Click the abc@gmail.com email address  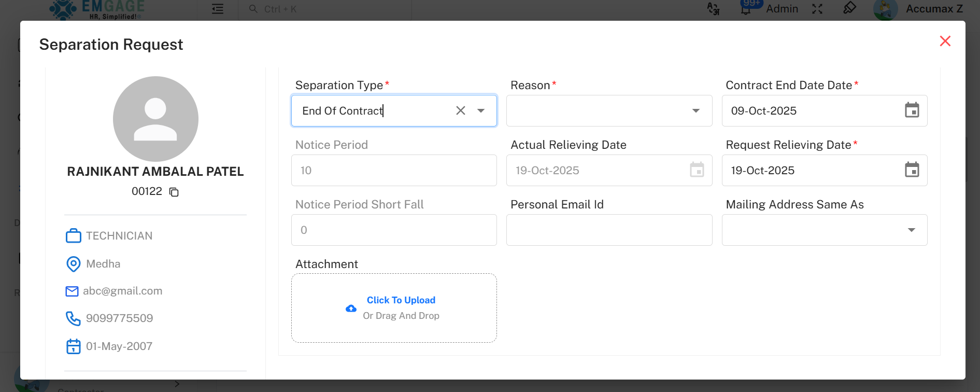coord(122,291)
